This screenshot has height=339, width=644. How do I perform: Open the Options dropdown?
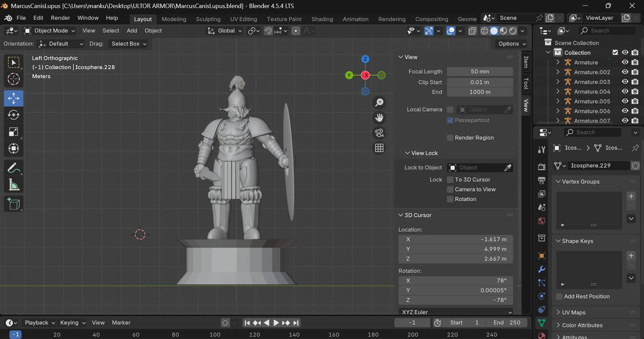[x=512, y=44]
